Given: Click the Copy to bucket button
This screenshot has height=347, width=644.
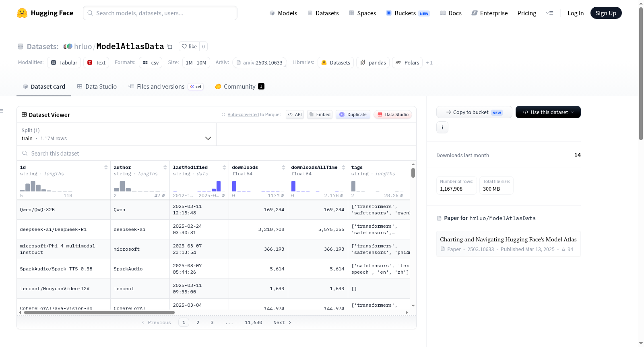Looking at the screenshot, I should coord(474,112).
